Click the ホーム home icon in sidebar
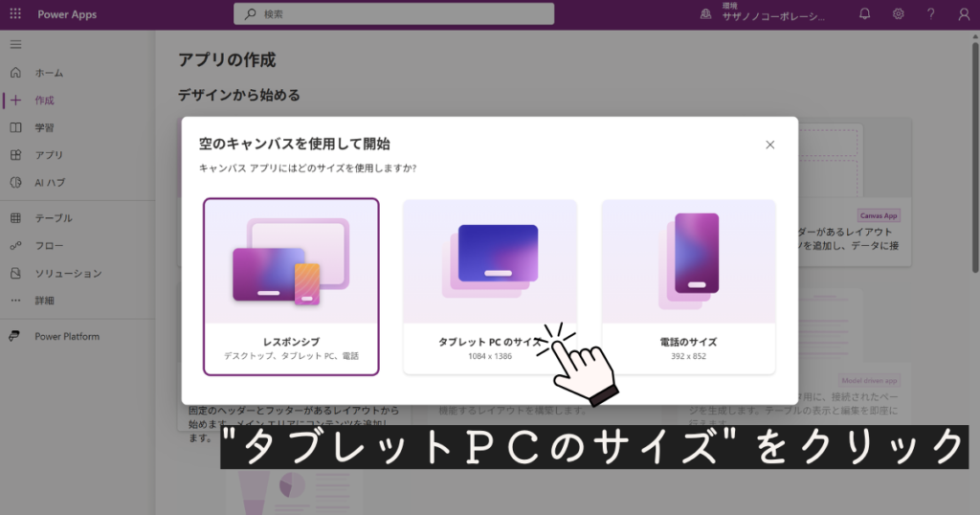 click(15, 73)
